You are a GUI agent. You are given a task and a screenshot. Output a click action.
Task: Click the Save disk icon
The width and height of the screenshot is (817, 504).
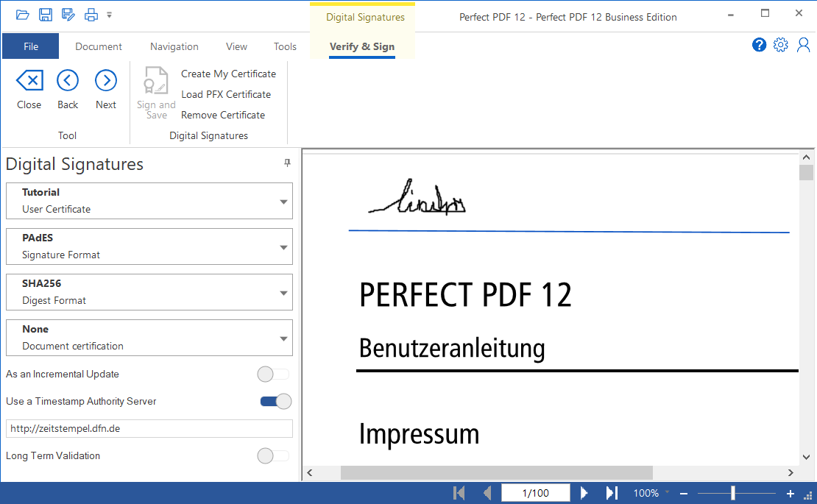(46, 15)
